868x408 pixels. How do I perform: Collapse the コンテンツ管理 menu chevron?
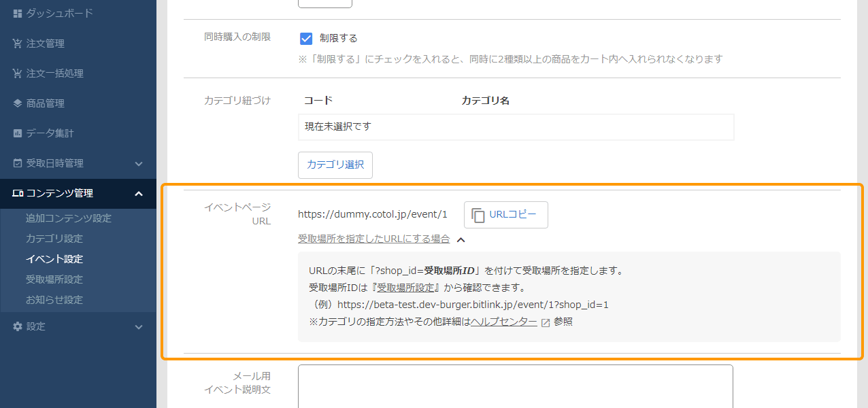pyautogui.click(x=139, y=194)
